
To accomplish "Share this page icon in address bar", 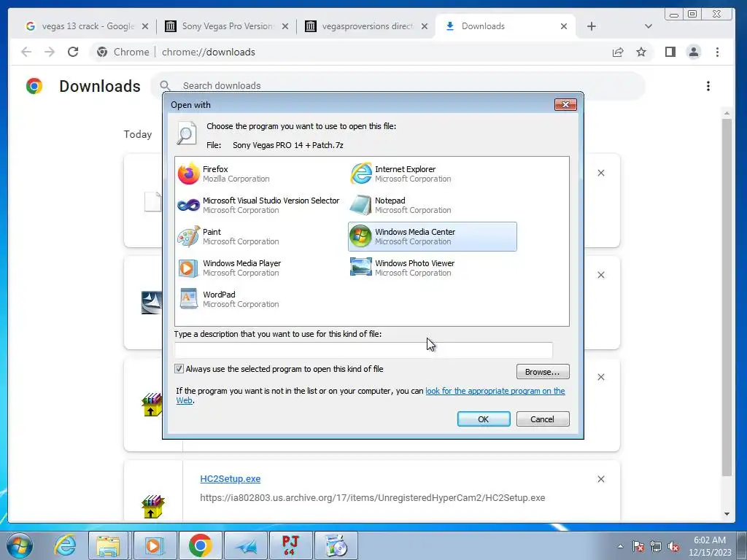I will tap(618, 52).
